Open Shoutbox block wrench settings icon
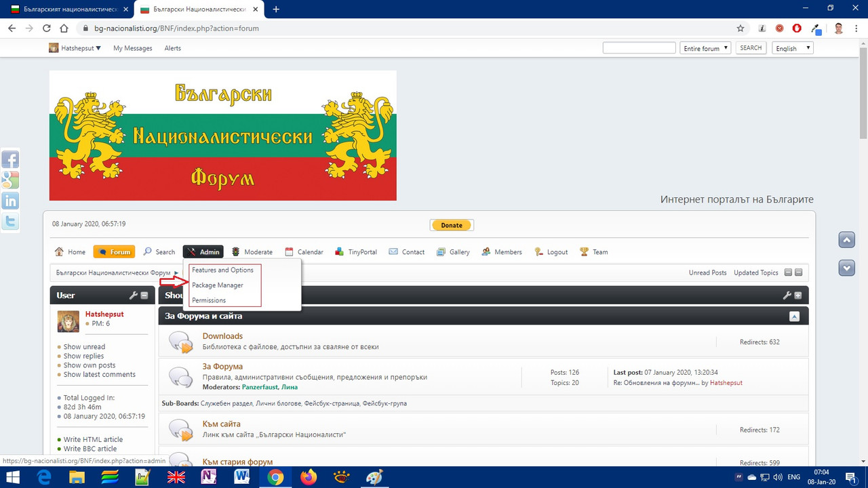This screenshot has width=868, height=488. [787, 296]
